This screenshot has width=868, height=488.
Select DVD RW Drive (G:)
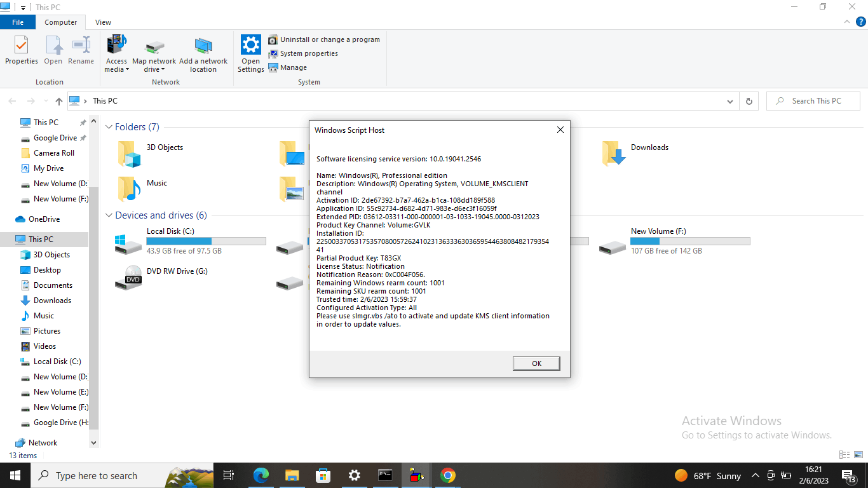coord(161,278)
